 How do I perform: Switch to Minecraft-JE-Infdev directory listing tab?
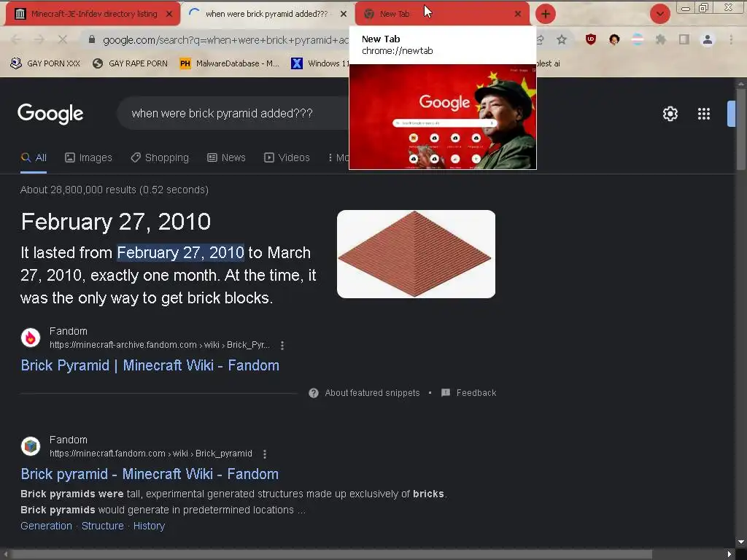pos(94,14)
